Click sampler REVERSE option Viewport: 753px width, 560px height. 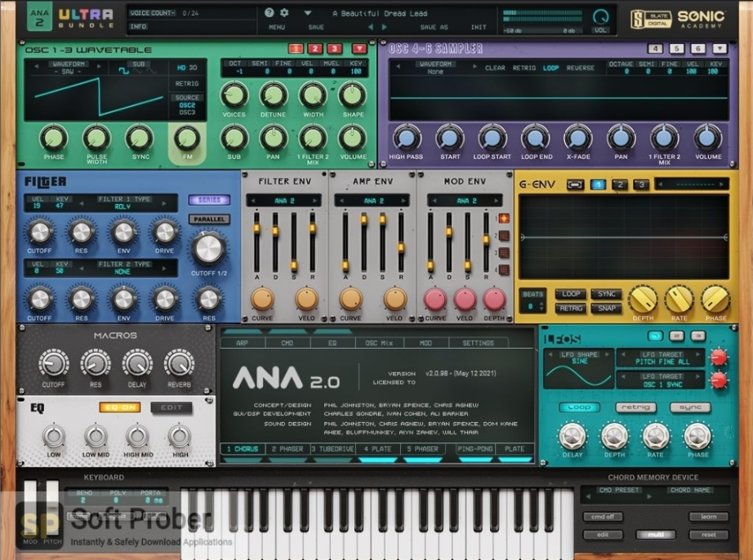pos(580,68)
